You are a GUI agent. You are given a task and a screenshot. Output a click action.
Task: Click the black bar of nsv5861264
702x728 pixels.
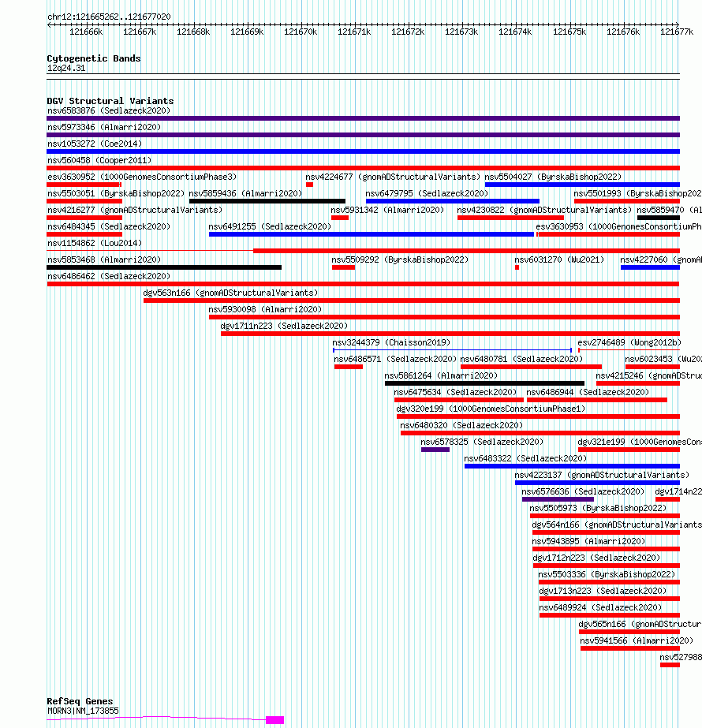click(x=485, y=383)
